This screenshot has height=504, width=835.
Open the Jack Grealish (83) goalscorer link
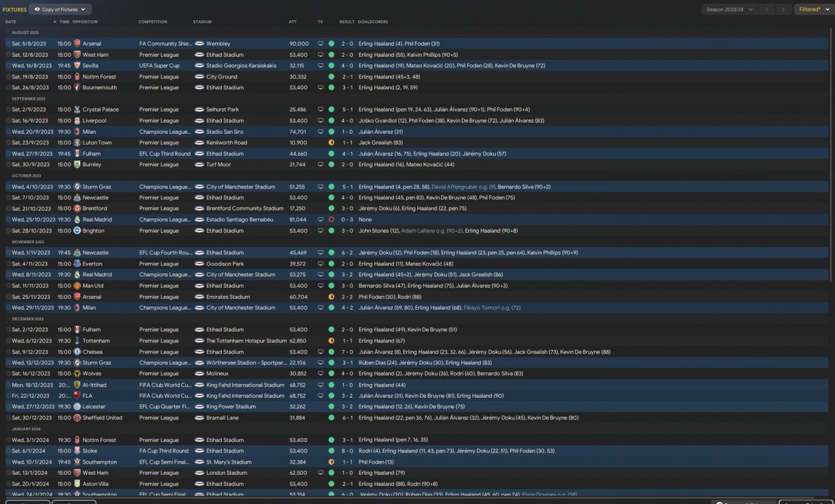(380, 143)
